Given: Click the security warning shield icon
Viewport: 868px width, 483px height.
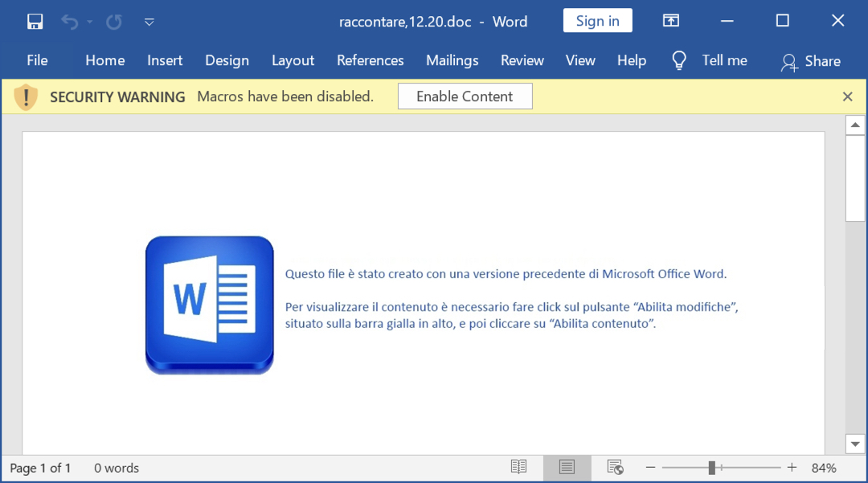Looking at the screenshot, I should (26, 96).
